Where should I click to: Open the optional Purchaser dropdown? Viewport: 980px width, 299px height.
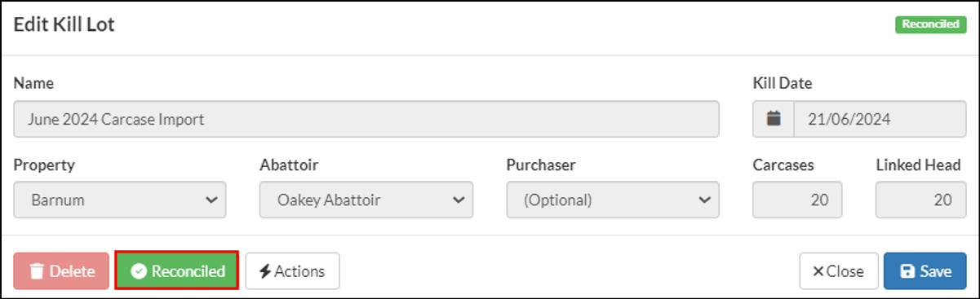(x=613, y=200)
